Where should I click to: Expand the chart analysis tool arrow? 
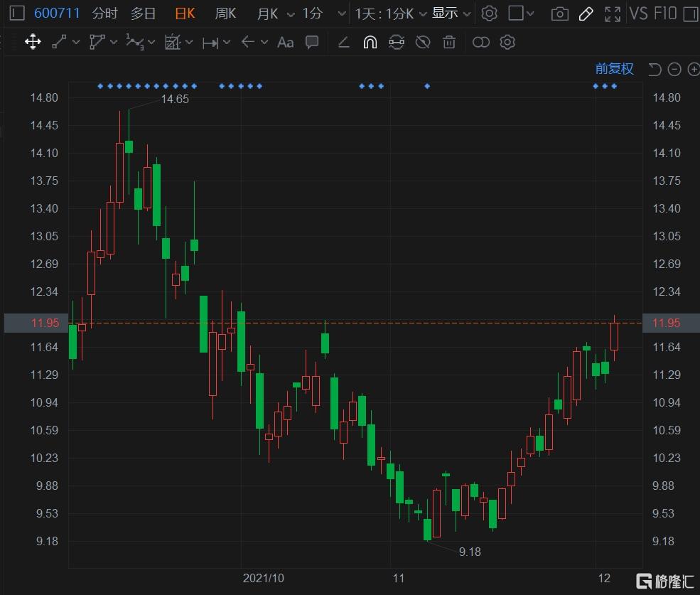(189, 42)
